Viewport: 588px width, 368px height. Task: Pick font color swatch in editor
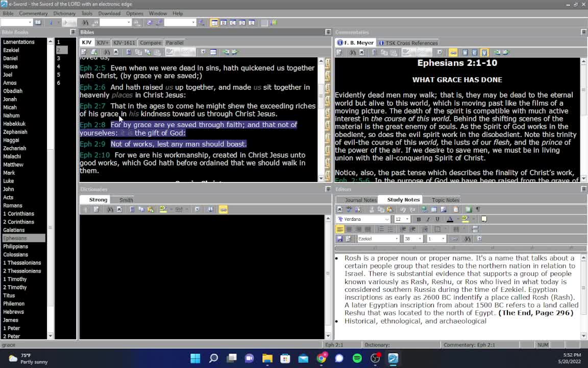450,219
